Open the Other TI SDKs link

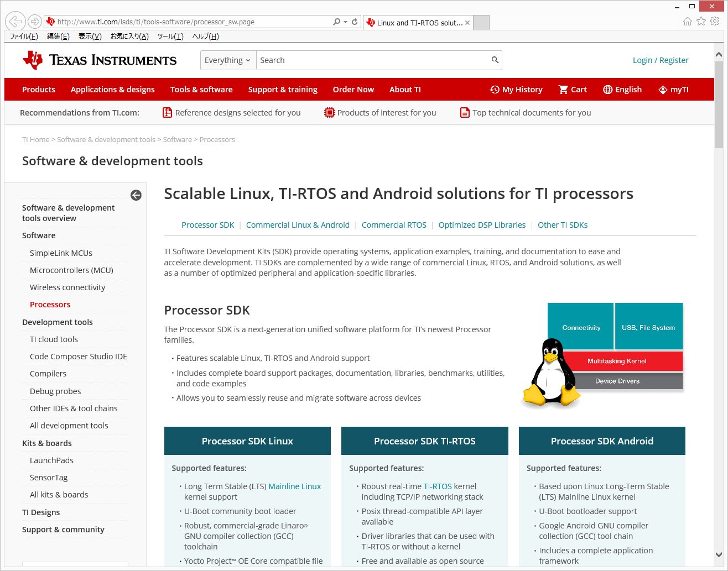[563, 225]
